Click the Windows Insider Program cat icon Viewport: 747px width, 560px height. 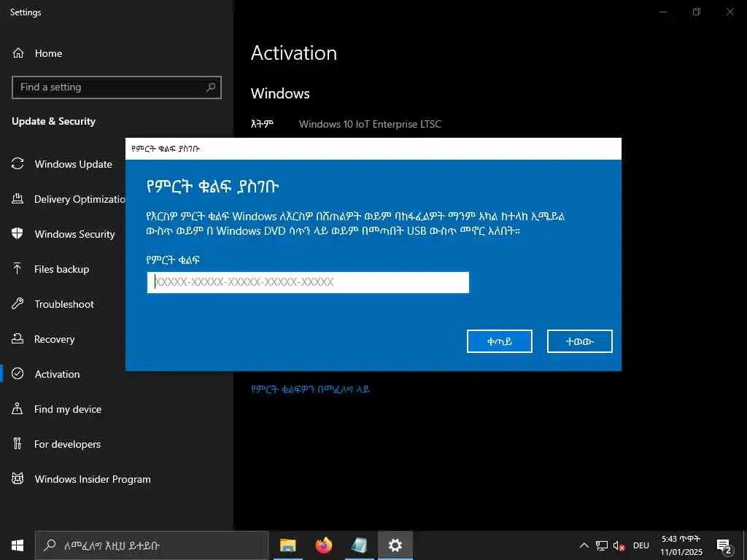[x=18, y=478]
